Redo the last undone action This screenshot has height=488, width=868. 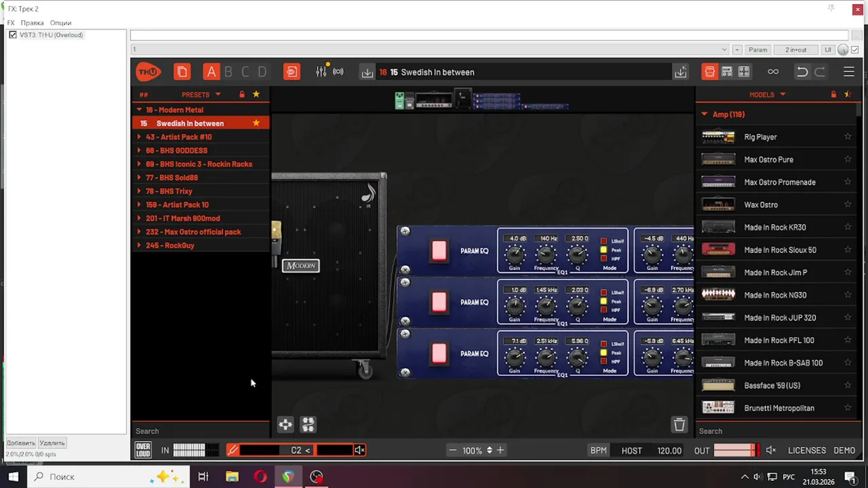click(x=820, y=72)
